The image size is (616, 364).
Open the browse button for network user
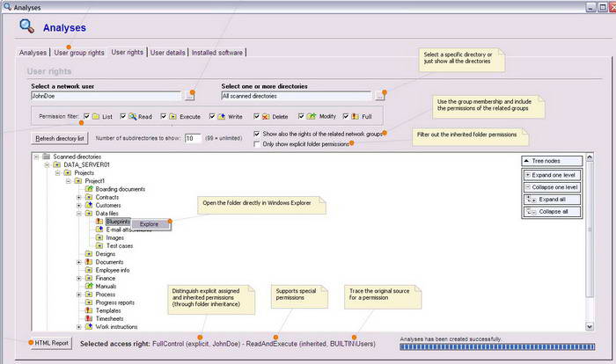point(190,96)
